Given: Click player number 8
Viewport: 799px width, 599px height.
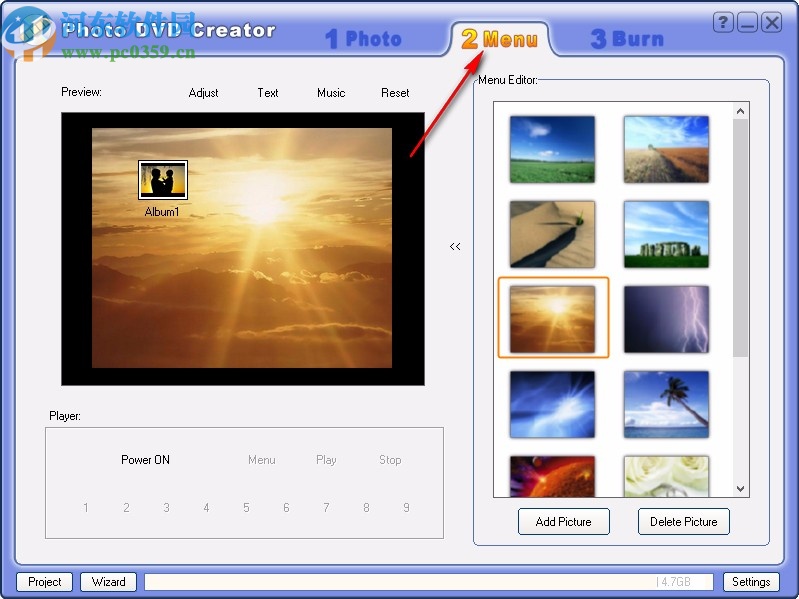Looking at the screenshot, I should tap(366, 507).
